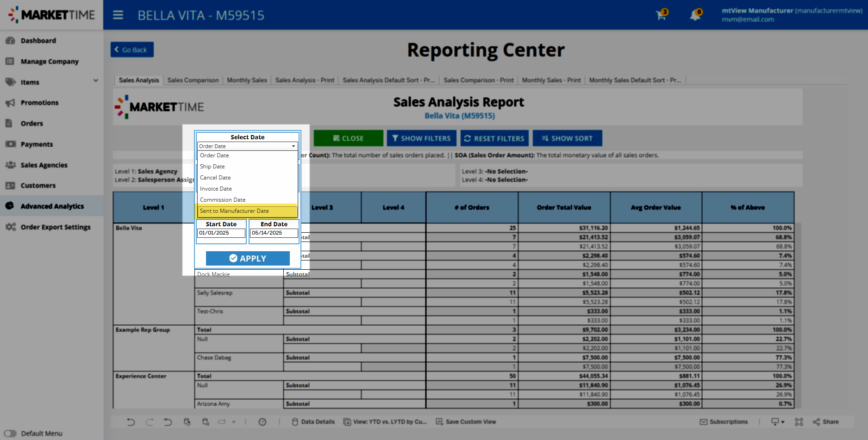The image size is (868, 440).
Task: Click the pause updates icon
Action: pyautogui.click(x=206, y=422)
